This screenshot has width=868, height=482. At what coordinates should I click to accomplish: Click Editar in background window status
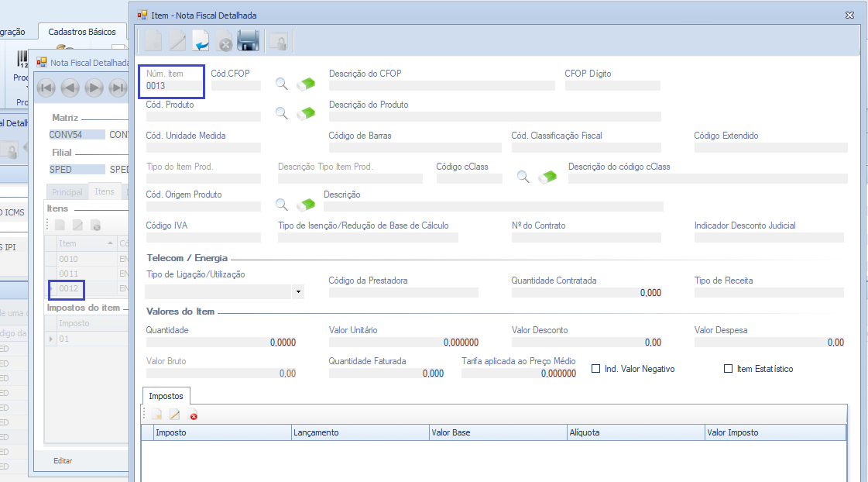[x=63, y=460]
